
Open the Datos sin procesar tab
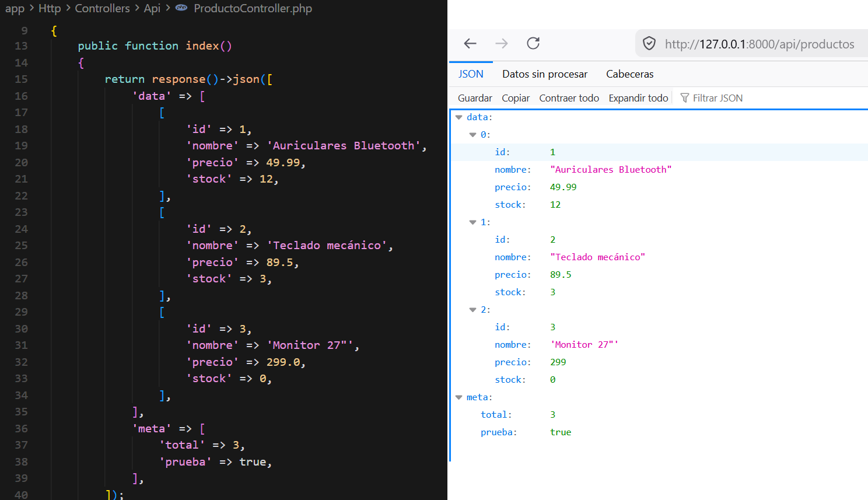(x=545, y=74)
